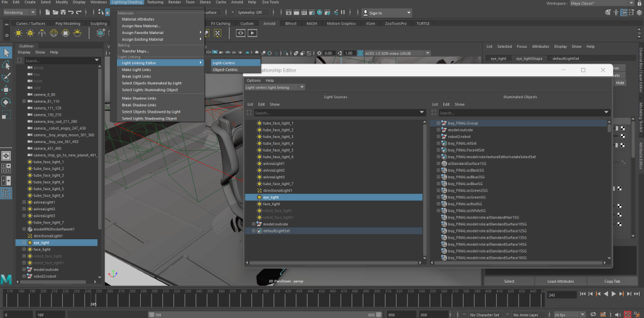Viewport: 644px width, 318px height.
Task: Expand aiAreaLight1 in the Outliner
Action: (x=24, y=202)
